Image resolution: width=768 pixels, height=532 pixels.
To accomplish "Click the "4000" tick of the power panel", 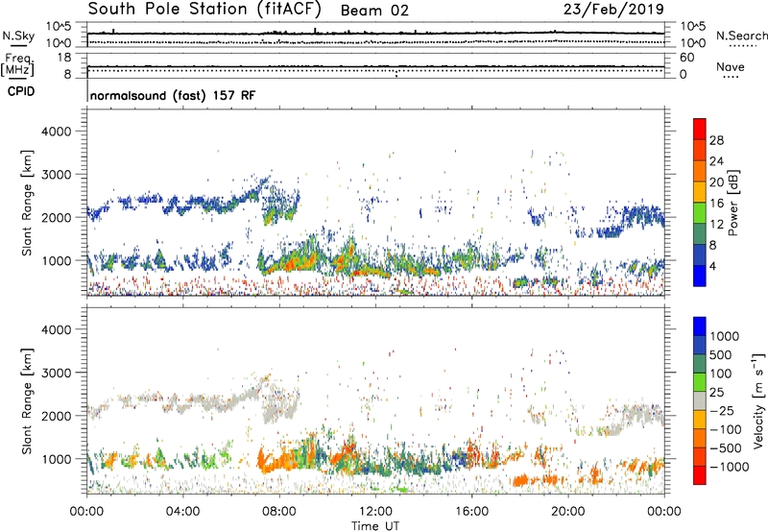I will tap(57, 132).
